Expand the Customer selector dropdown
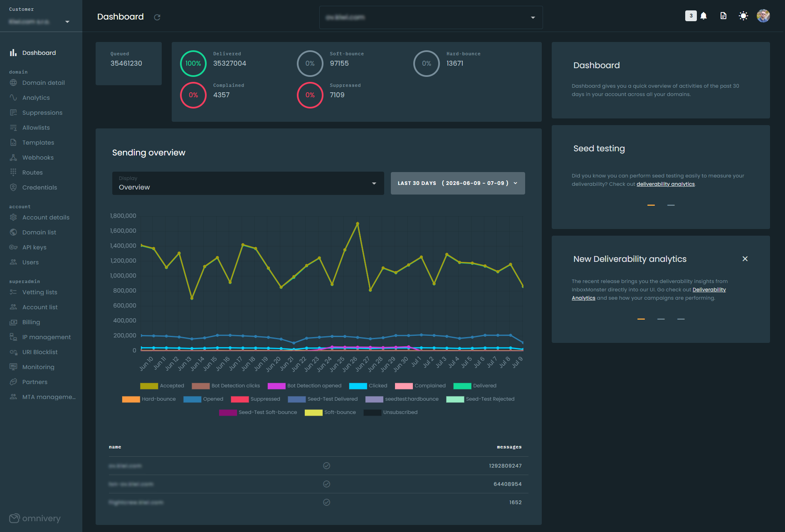785x532 pixels. click(x=39, y=21)
